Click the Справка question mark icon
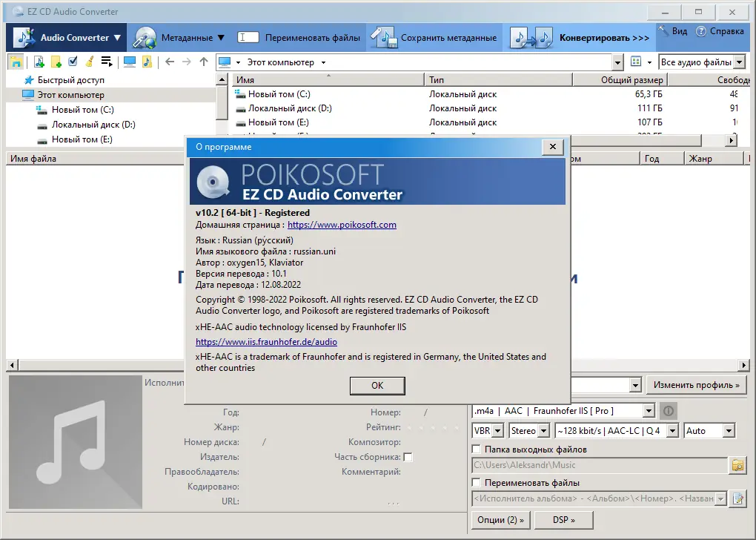The width and height of the screenshot is (756, 540). pos(700,31)
